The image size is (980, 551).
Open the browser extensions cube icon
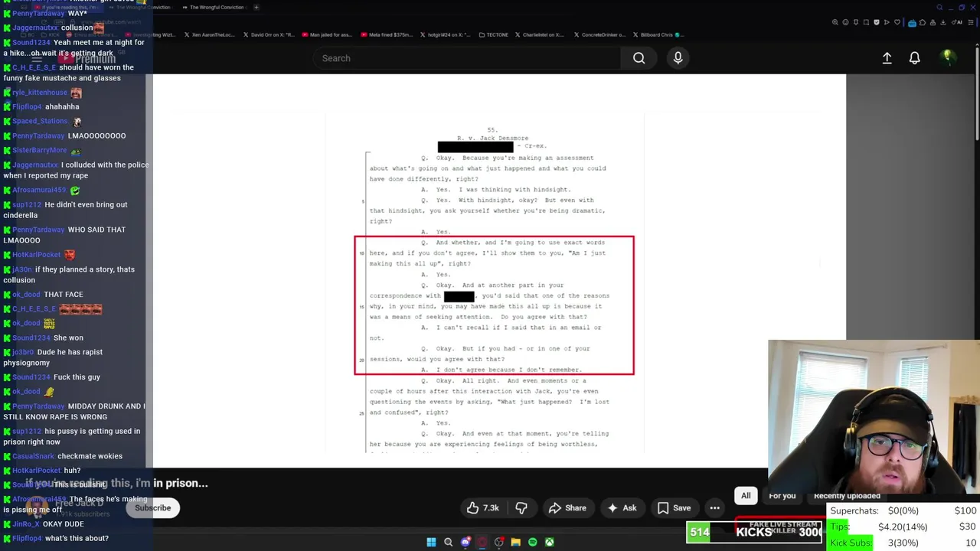[923, 22]
